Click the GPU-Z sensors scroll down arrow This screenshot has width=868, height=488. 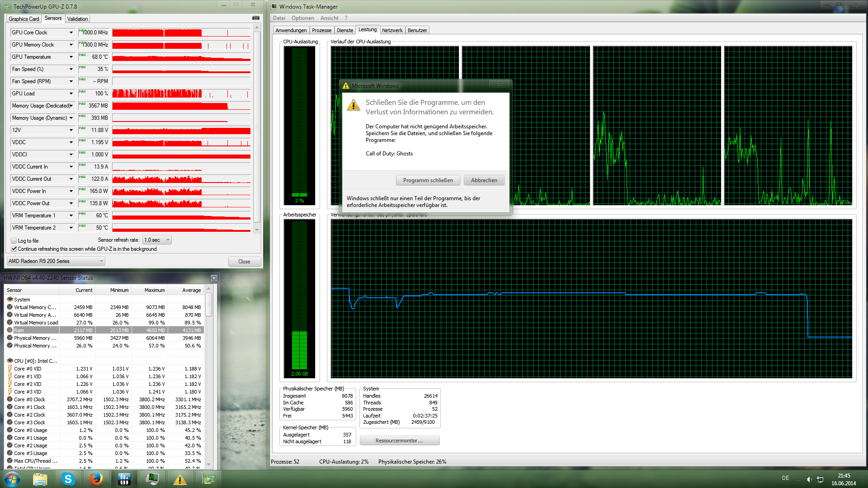point(257,230)
